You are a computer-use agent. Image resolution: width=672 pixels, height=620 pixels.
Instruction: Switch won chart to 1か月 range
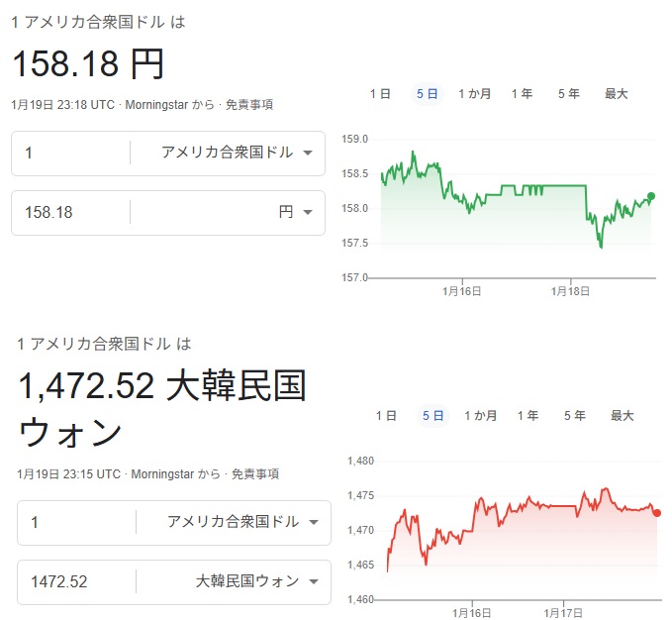click(480, 415)
